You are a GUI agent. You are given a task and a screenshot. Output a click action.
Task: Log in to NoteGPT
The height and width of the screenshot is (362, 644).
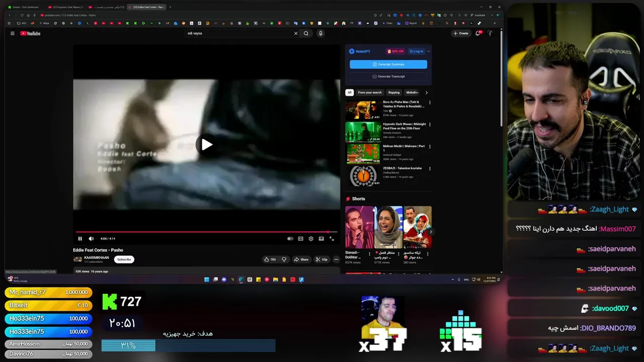(x=417, y=51)
